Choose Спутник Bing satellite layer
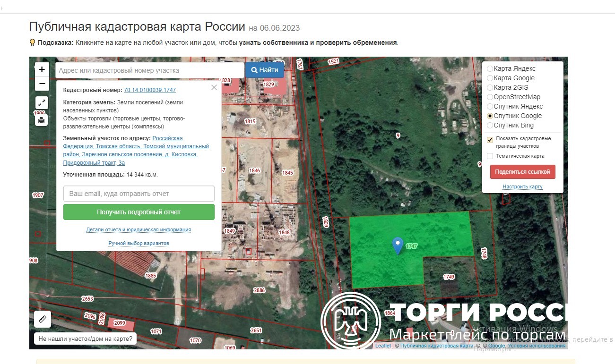 [490, 125]
